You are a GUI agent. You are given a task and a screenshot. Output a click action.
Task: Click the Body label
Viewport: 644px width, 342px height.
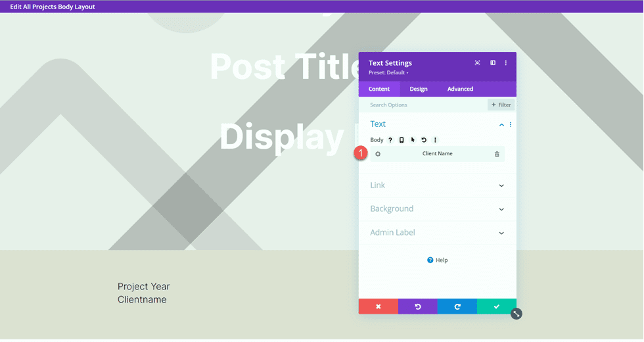pos(377,140)
